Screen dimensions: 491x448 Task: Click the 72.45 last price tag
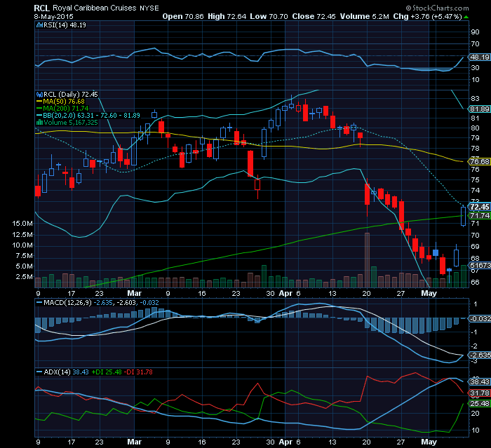pyautogui.click(x=479, y=207)
